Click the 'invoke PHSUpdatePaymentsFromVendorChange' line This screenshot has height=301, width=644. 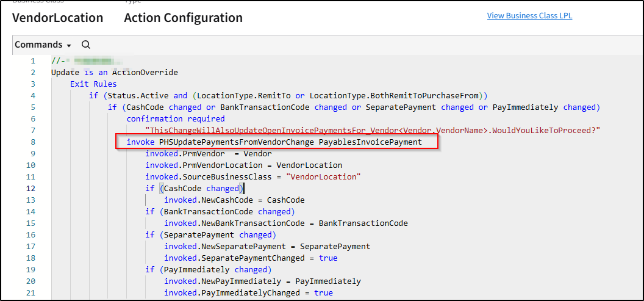[x=274, y=142]
